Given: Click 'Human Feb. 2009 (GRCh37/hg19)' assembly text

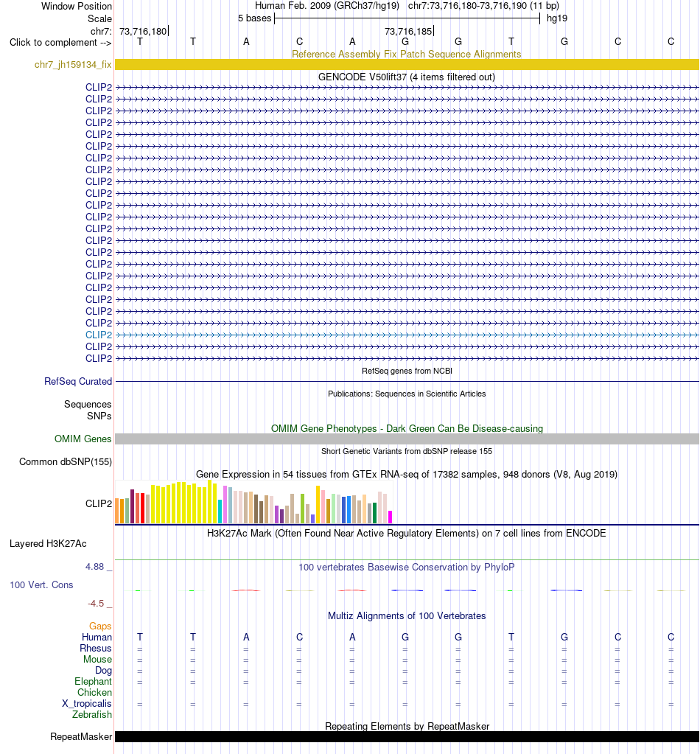Looking at the screenshot, I should (x=327, y=6).
